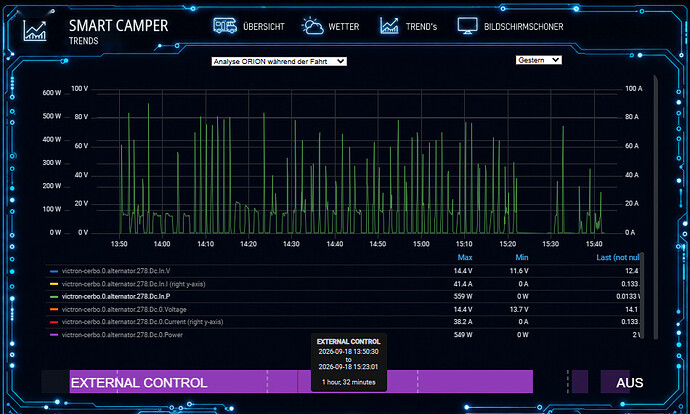The image size is (690, 414).
Task: Click the 559 W max value
Action: click(x=463, y=297)
